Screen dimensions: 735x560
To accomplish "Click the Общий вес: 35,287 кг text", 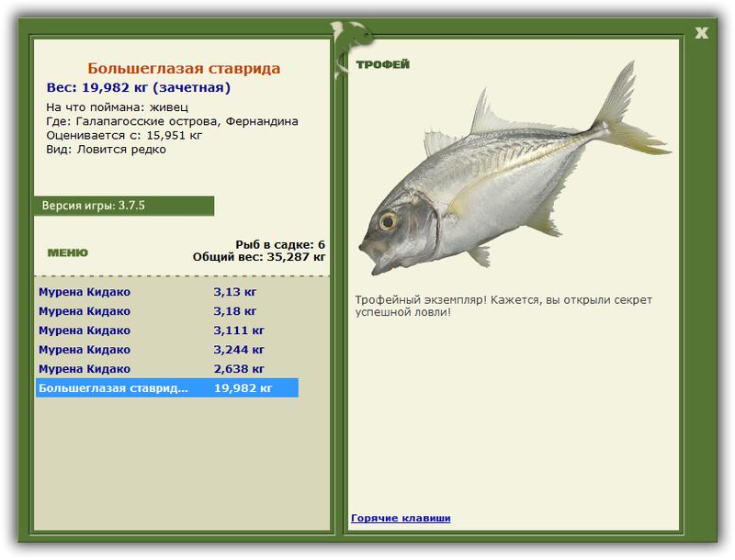I will [x=259, y=256].
